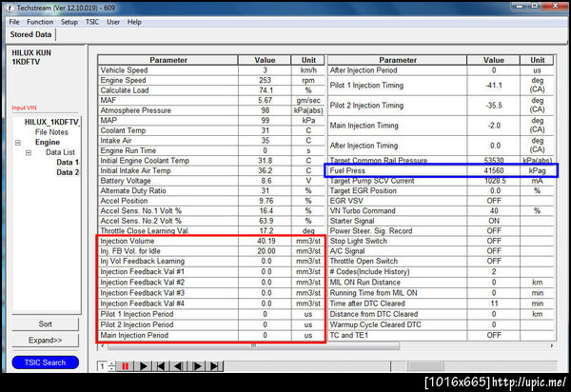The image size is (571, 392).
Task: Select Data 2 in the tree
Action: tap(68, 172)
